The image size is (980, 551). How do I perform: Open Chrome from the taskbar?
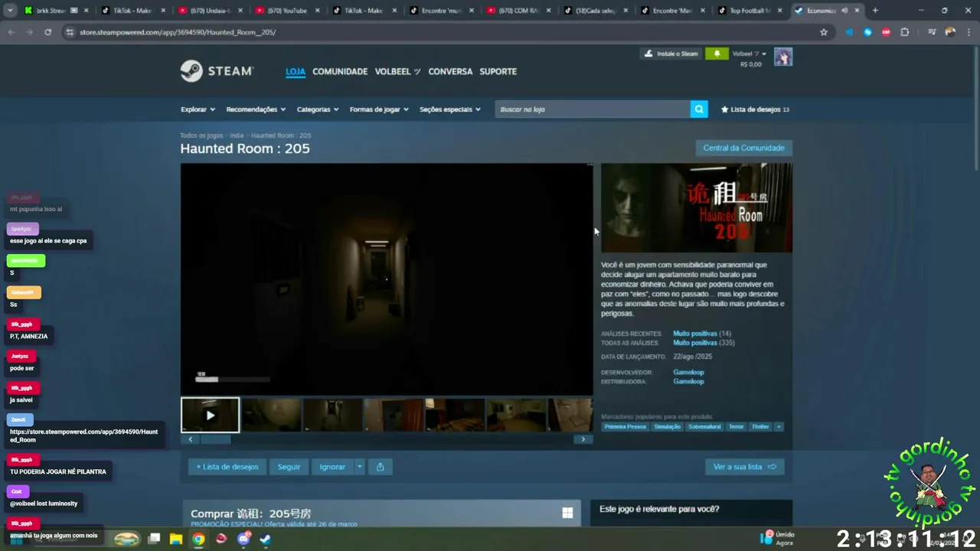click(x=198, y=539)
